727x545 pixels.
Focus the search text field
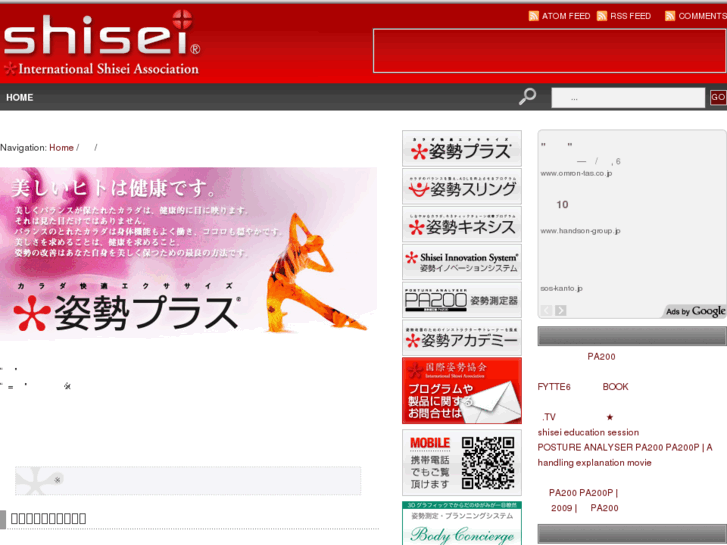[628, 98]
